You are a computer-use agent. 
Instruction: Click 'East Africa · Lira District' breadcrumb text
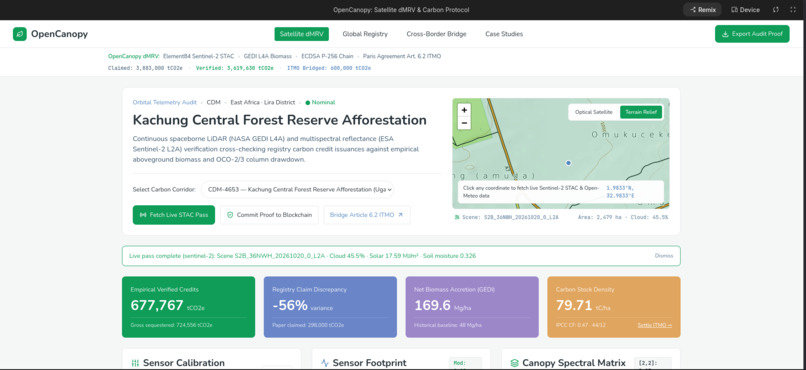point(263,102)
